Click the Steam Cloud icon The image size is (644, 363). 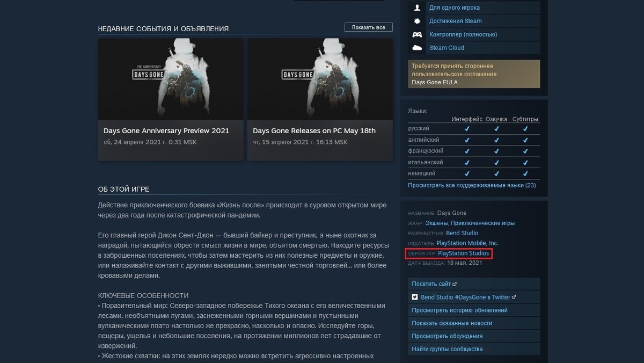[417, 48]
